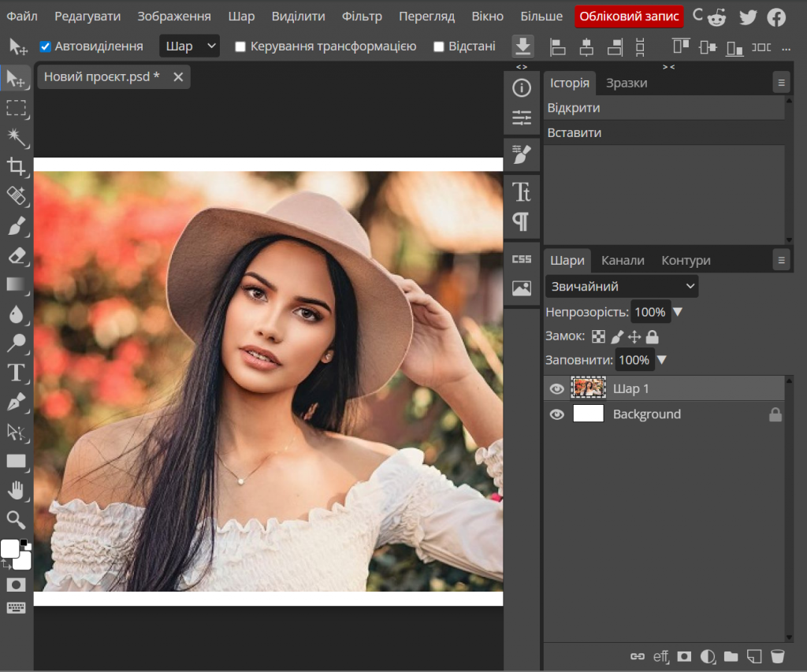Open the Info panel icon
Screen dimensions: 807x672
click(522, 88)
